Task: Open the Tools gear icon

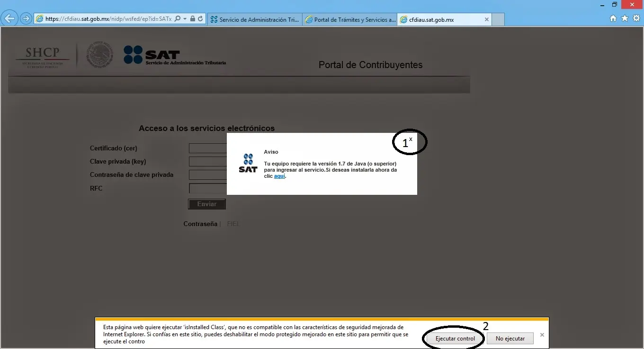Action: pos(636,18)
